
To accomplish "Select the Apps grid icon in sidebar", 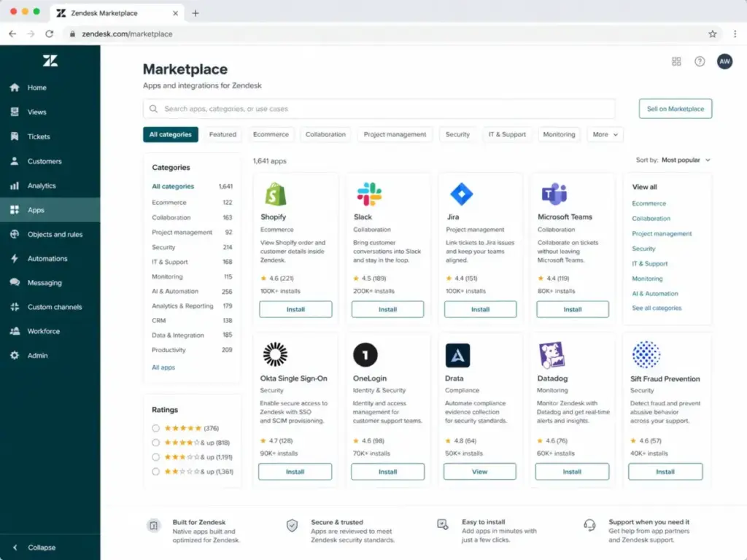I will tap(15, 210).
